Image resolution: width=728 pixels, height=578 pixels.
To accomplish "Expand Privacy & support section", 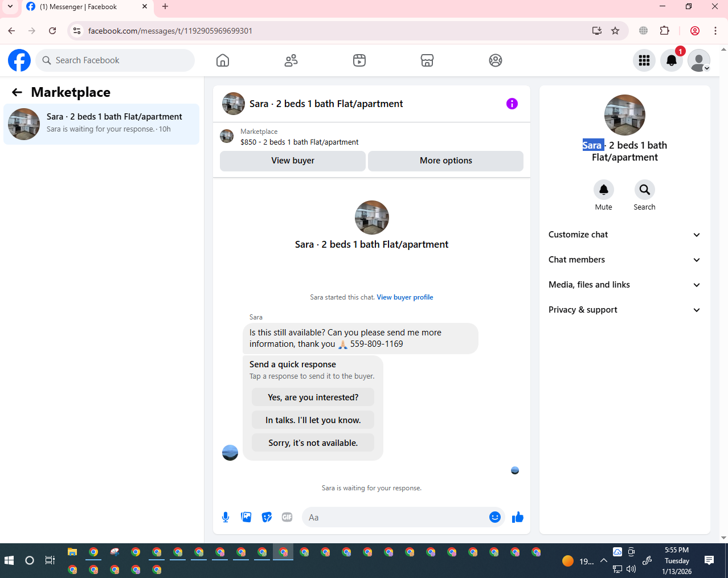I will coord(625,310).
